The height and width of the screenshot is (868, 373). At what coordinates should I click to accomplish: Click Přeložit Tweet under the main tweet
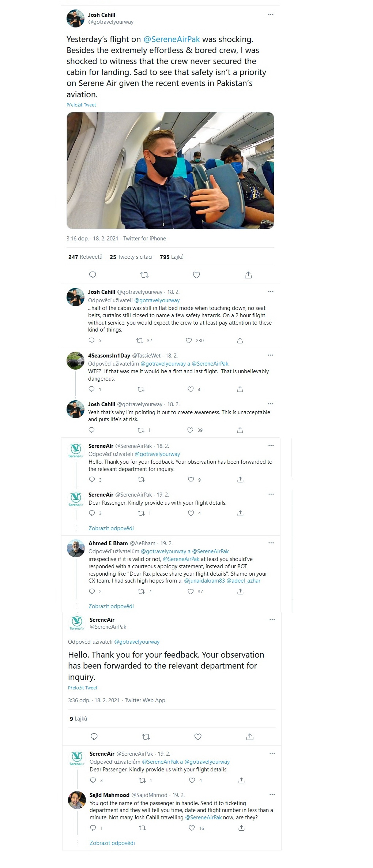coord(81,105)
